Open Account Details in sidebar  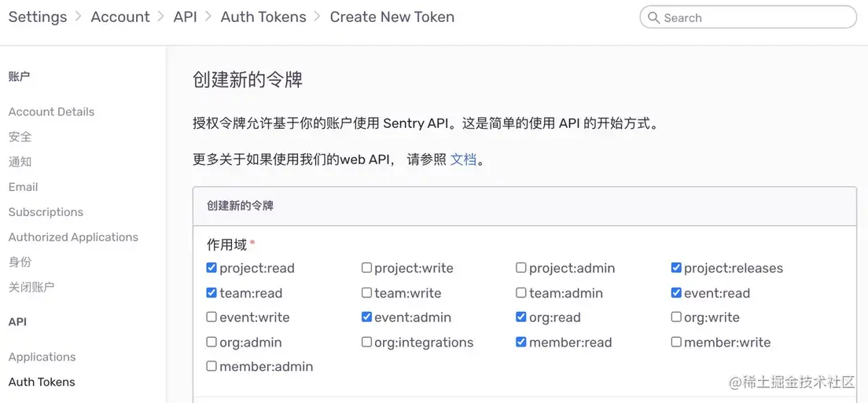click(x=51, y=112)
